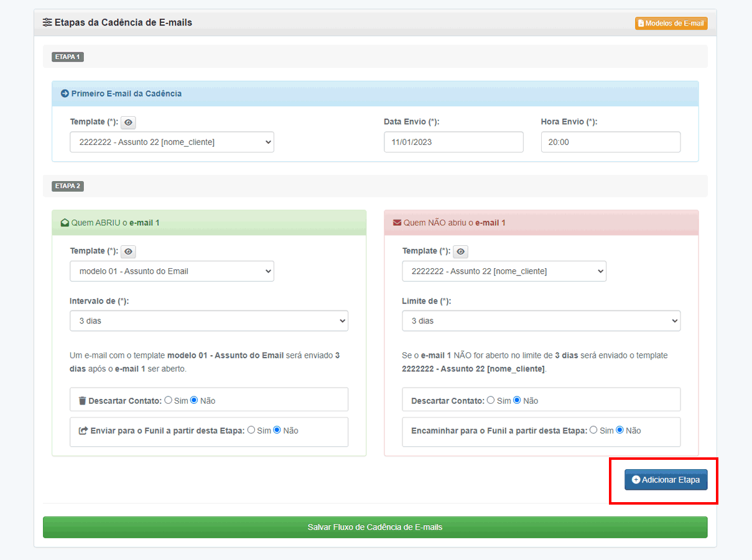Viewport: 752px width, 560px height.
Task: Select Não for Enviar para o Funil
Action: point(277,430)
